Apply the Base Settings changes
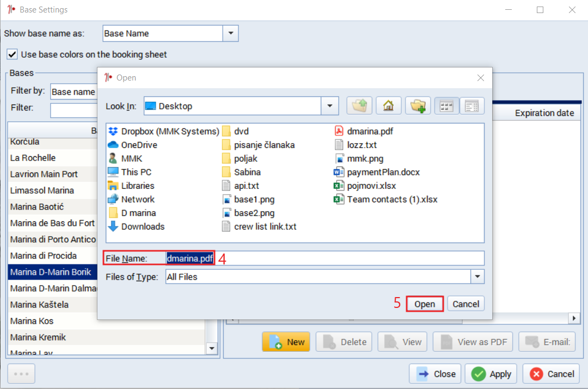This screenshot has height=389, width=588. pyautogui.click(x=491, y=374)
